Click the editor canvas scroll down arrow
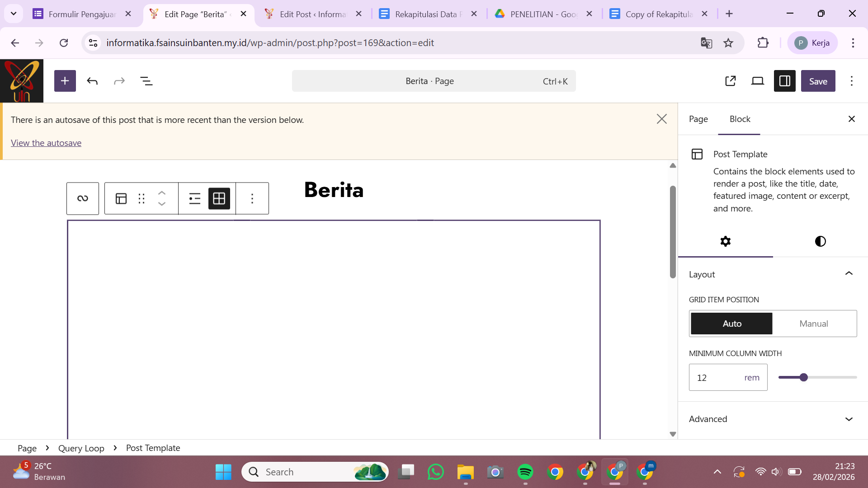The width and height of the screenshot is (868, 488). (673, 434)
